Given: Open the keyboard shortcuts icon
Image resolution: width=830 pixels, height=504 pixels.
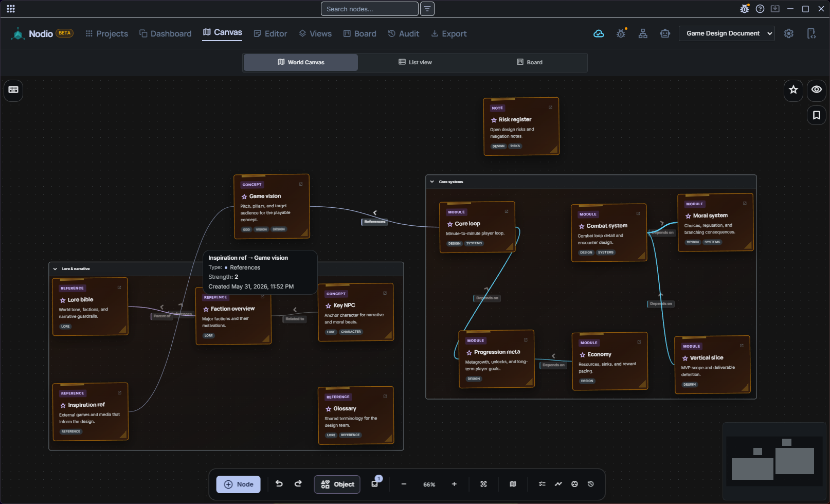Looking at the screenshot, I should (x=13, y=90).
